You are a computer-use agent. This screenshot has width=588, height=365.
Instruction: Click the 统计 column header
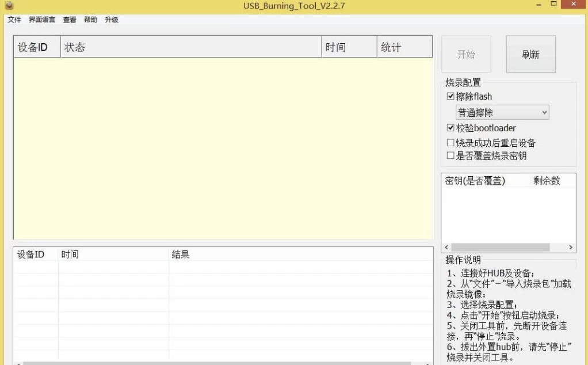coord(404,47)
